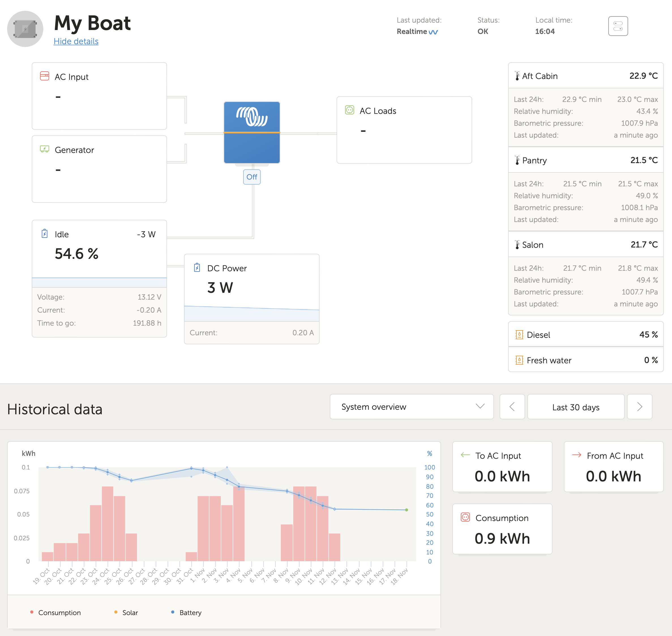Open the Historical data section header
The height and width of the screenshot is (636, 672).
click(x=55, y=409)
